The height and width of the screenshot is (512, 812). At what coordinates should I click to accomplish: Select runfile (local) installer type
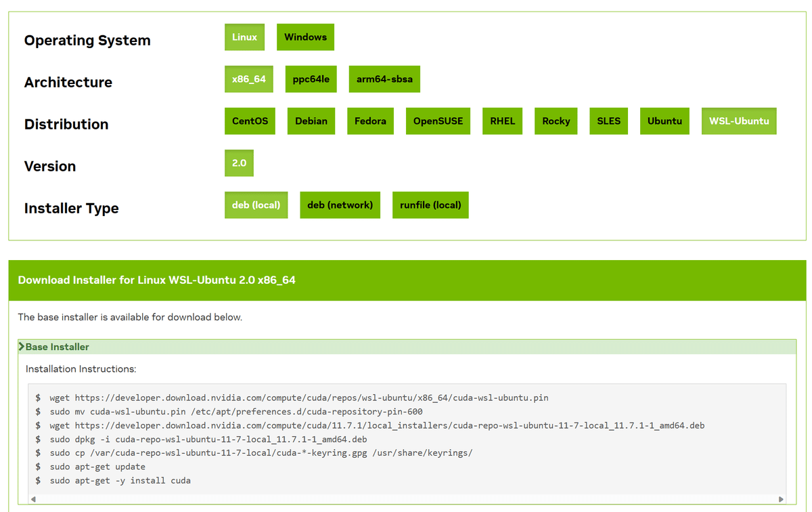(x=430, y=205)
